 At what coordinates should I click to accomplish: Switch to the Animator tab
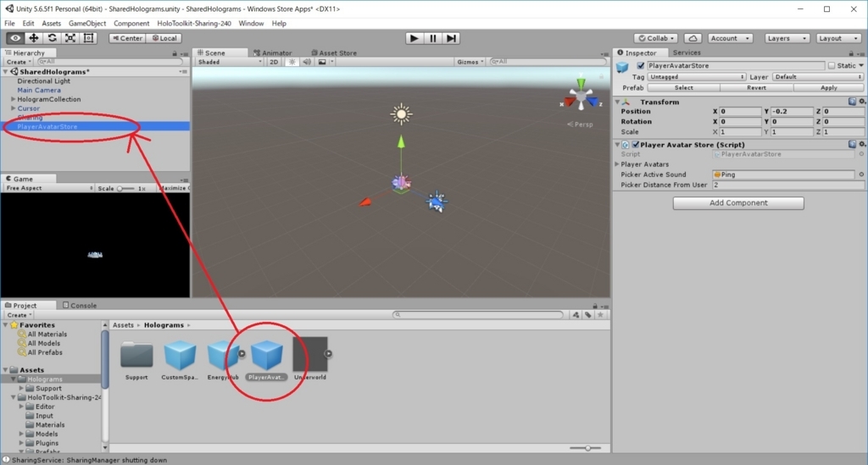coord(273,53)
